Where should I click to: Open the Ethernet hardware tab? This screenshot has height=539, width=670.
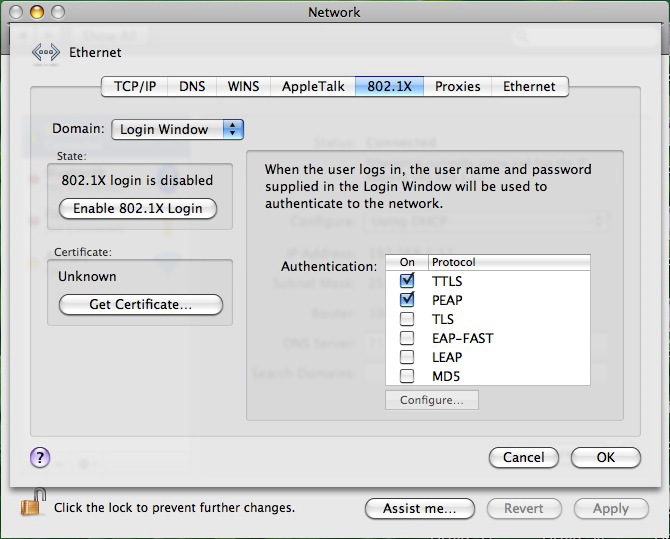tap(529, 86)
